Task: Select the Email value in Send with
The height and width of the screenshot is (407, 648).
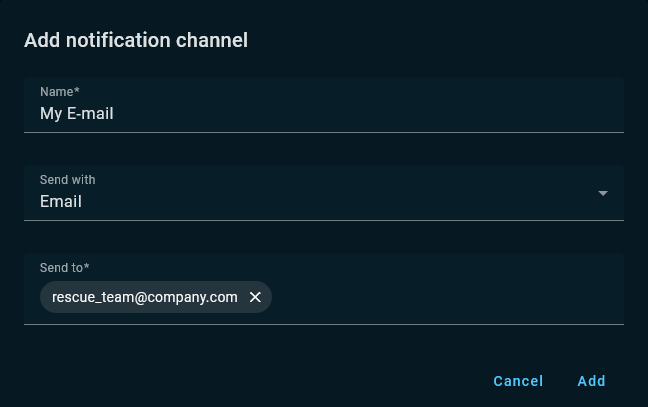Action: (x=61, y=202)
